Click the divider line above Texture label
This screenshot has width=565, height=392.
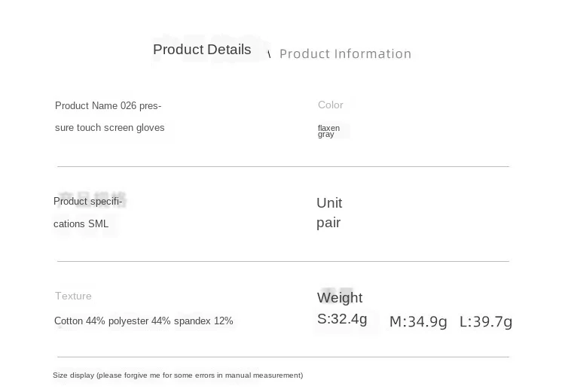pos(282,261)
